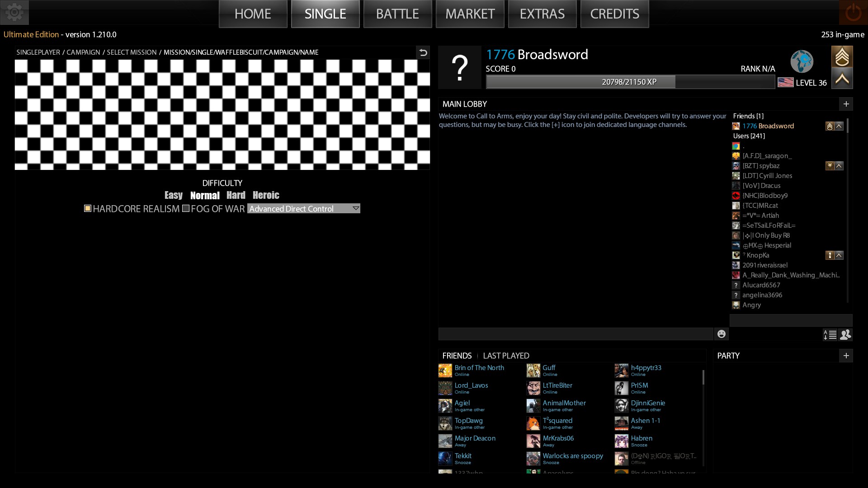Image resolution: width=868 pixels, height=488 pixels.
Task: Open the emoji smiley picker in chat
Action: (722, 334)
